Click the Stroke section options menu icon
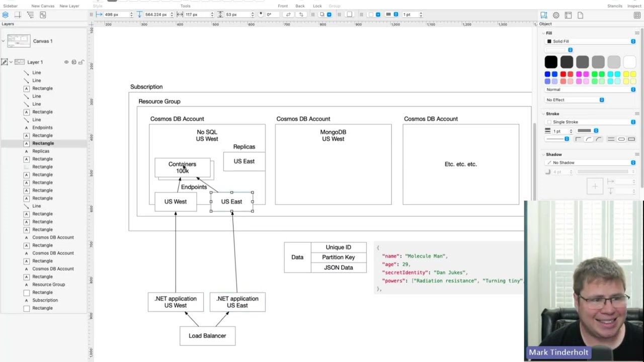The image size is (644, 362). click(x=637, y=114)
